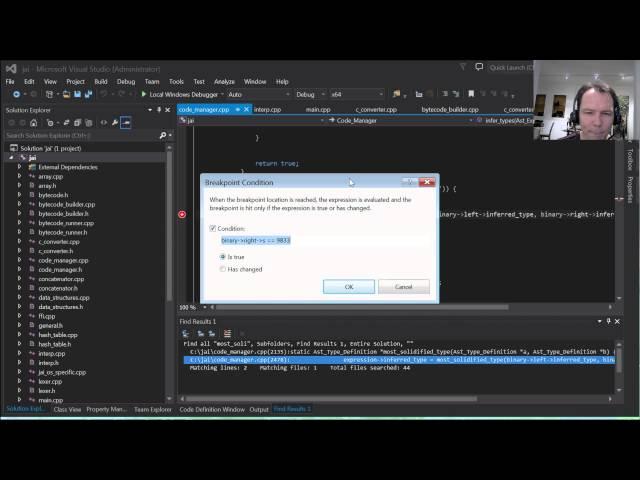This screenshot has width=640, height=480.
Task: Click the Quick Launch search box
Action: pyautogui.click(x=510, y=67)
